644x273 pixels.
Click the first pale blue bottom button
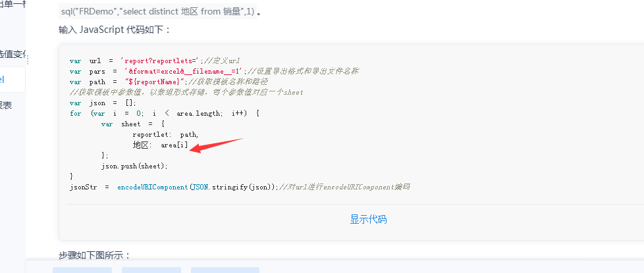[82, 270]
